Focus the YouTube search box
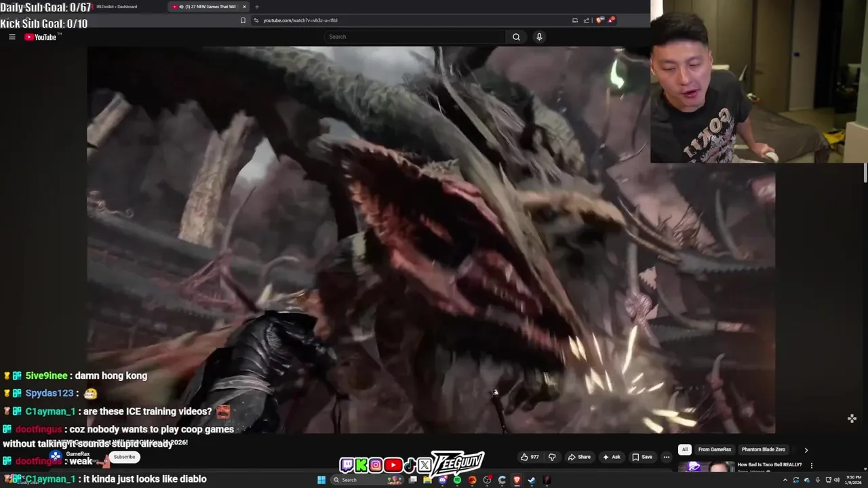 point(415,37)
